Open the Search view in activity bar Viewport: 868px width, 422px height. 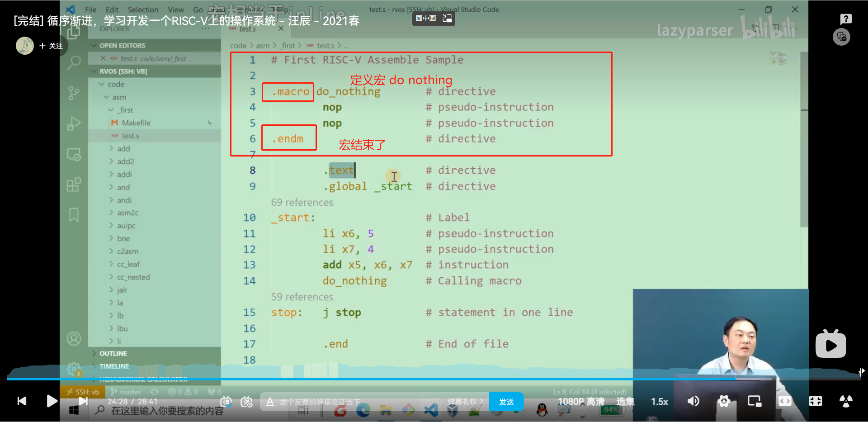tap(74, 62)
